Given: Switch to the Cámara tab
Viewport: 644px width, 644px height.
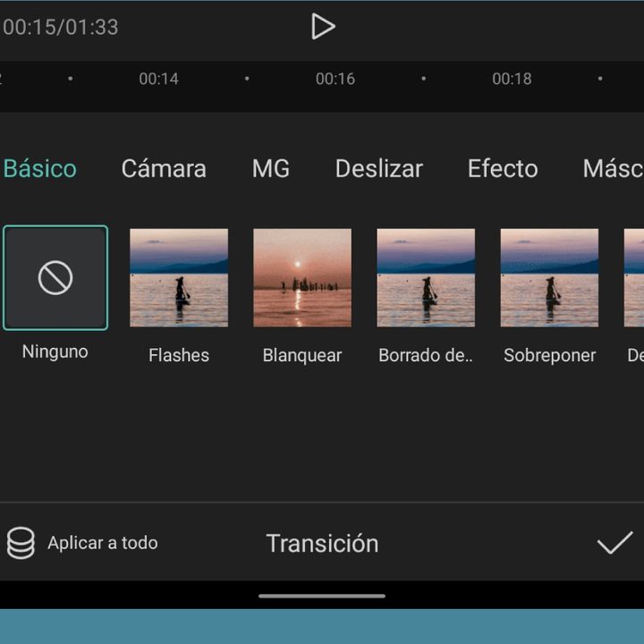Looking at the screenshot, I should click(164, 168).
